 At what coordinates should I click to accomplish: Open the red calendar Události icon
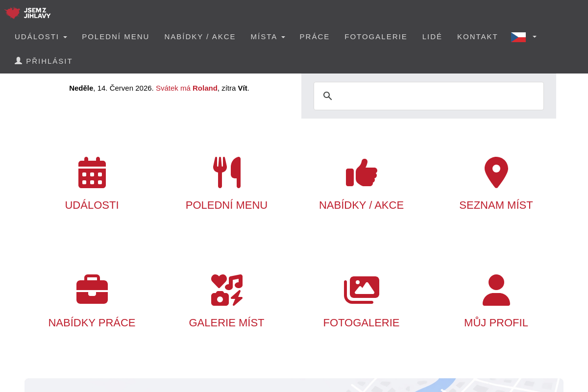click(x=92, y=172)
